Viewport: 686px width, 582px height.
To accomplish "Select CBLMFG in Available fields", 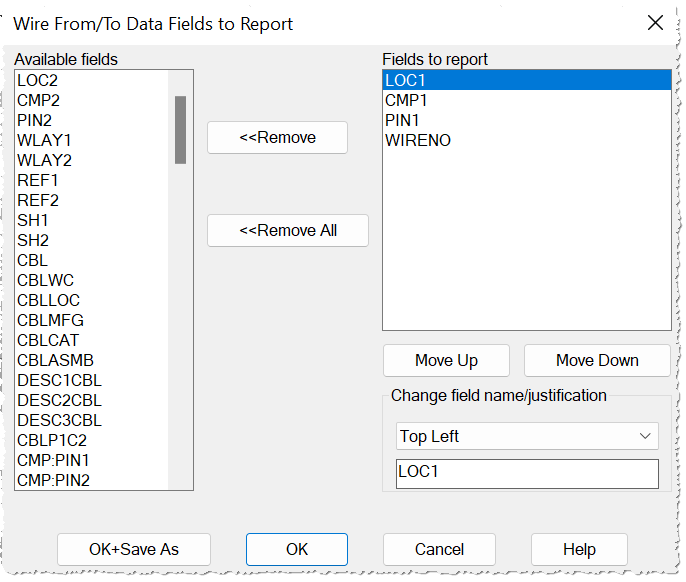I will (92, 320).
